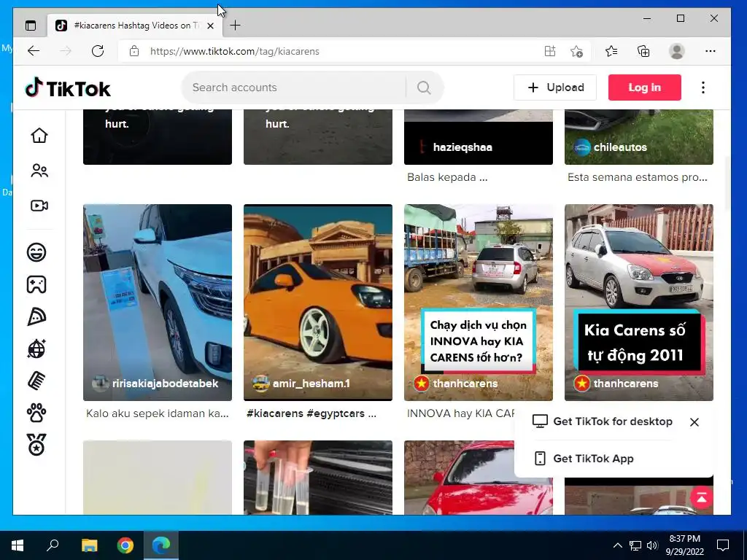Add this page to favorites star
Screen dimensions: 747x560
click(x=576, y=51)
